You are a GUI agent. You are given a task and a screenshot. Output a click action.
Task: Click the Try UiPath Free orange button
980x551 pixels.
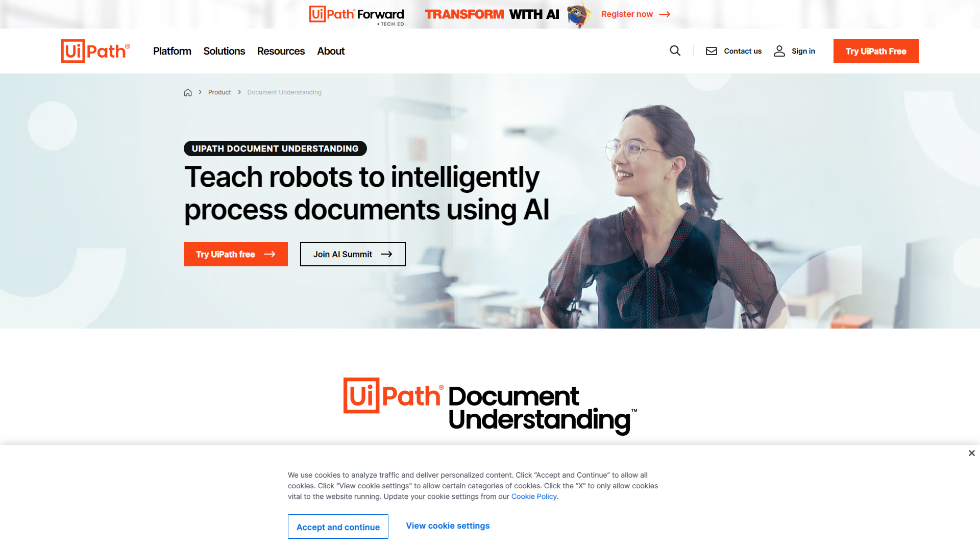point(876,51)
